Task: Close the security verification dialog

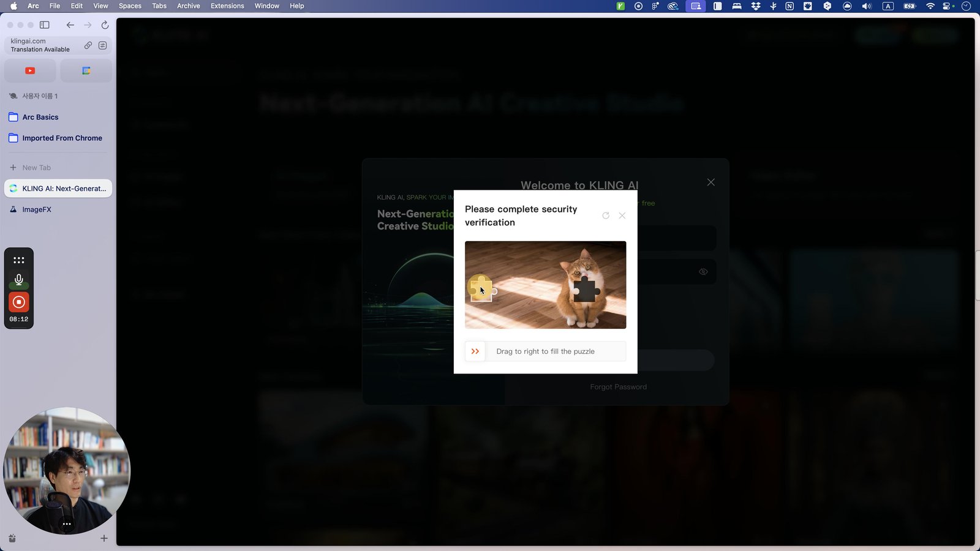Action: pos(622,216)
